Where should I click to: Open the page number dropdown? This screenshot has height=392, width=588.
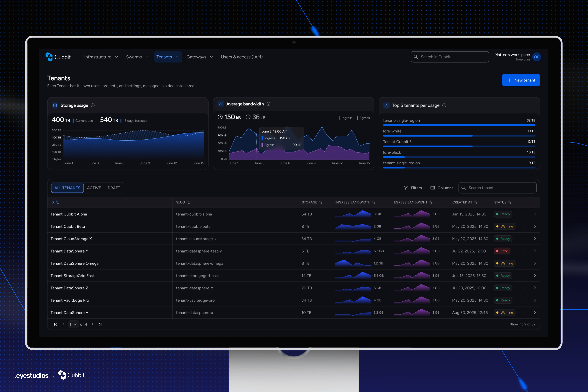(x=73, y=324)
